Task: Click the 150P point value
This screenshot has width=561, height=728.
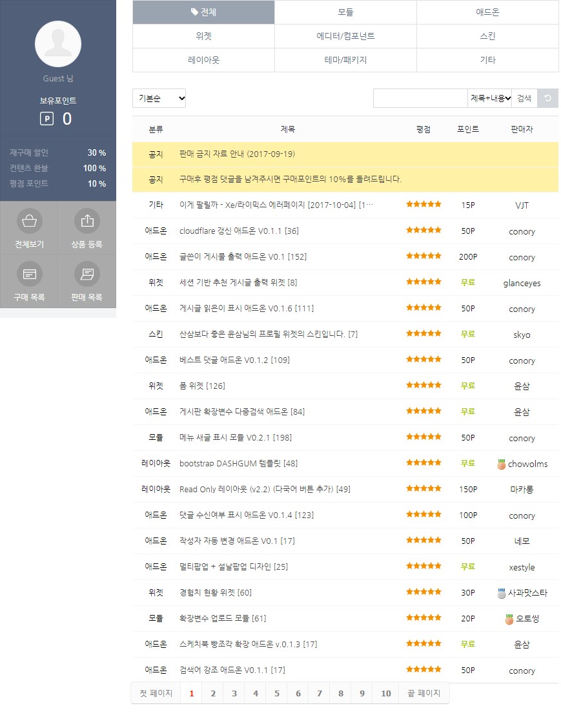Action: pos(468,490)
